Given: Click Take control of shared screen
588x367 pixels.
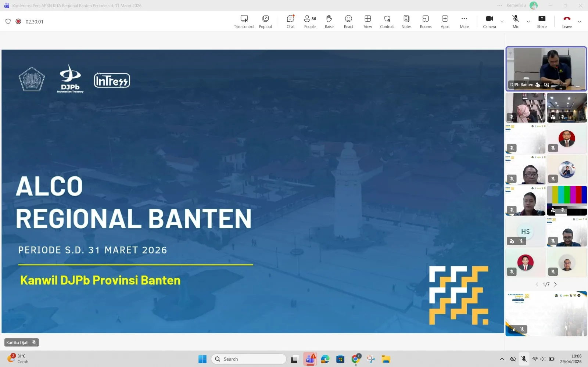Looking at the screenshot, I should (x=244, y=21).
